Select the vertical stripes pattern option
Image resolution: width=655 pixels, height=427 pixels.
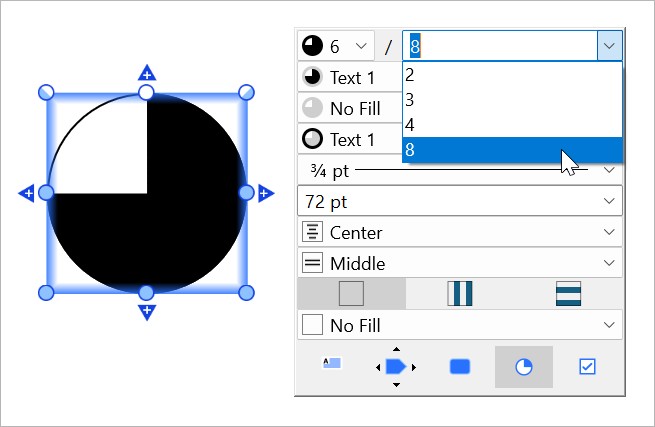460,293
